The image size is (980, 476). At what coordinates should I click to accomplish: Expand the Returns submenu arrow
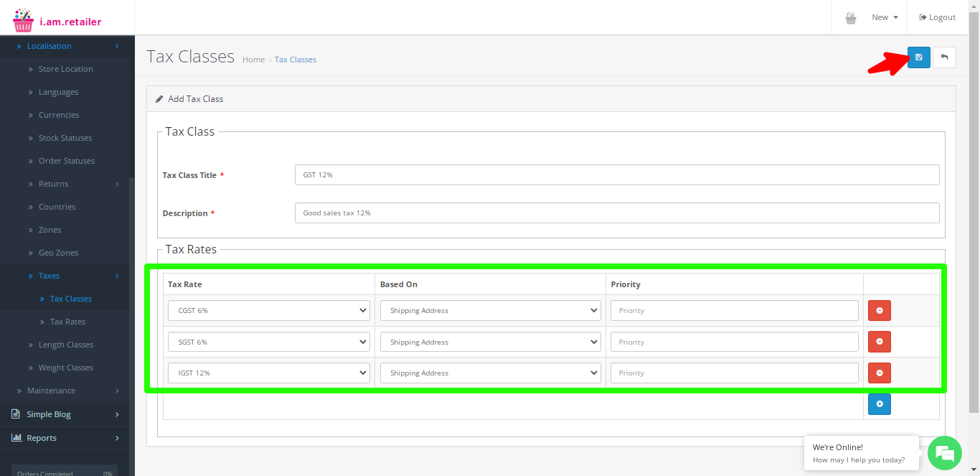click(117, 184)
